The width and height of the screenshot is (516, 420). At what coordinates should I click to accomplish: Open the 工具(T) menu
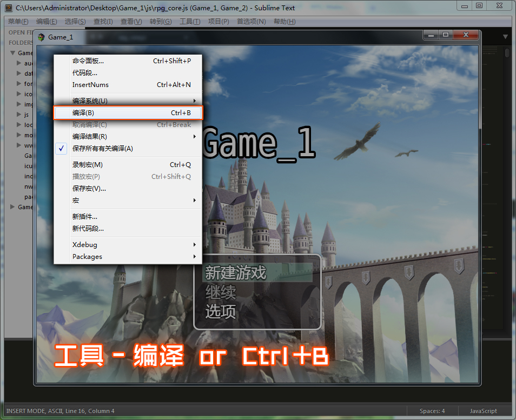tap(190, 22)
